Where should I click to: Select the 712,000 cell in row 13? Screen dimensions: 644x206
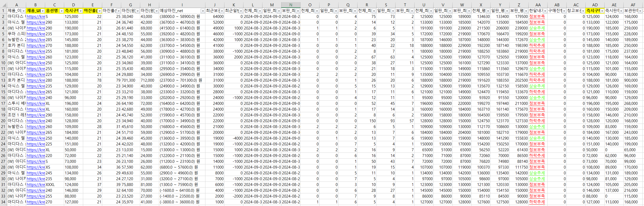point(149,80)
